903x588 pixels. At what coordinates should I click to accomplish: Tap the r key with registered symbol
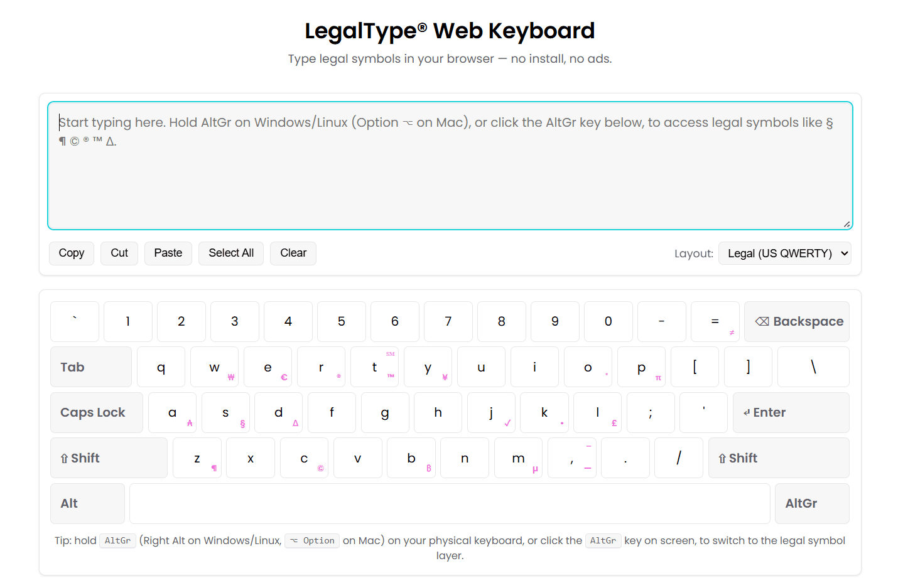321,367
